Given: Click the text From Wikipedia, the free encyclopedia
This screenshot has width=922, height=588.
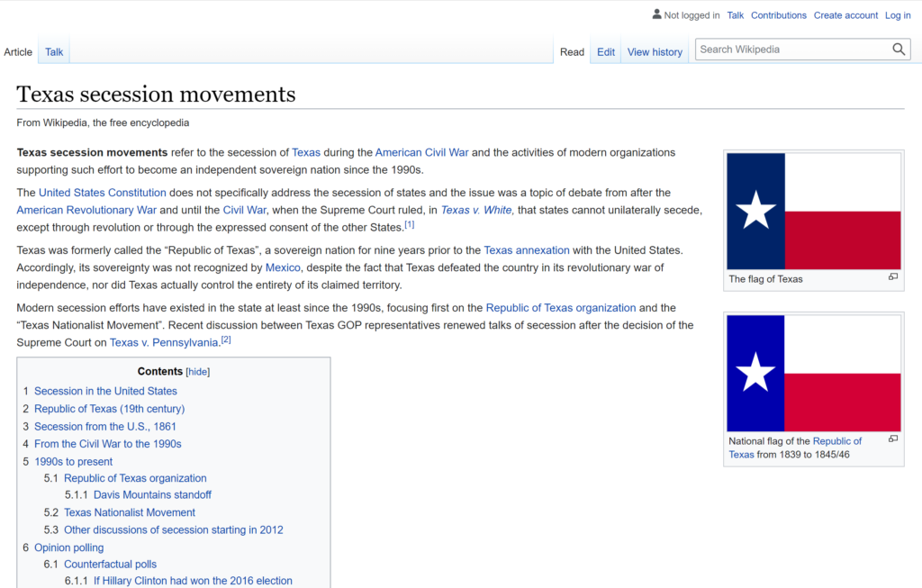Looking at the screenshot, I should pyautogui.click(x=103, y=122).
